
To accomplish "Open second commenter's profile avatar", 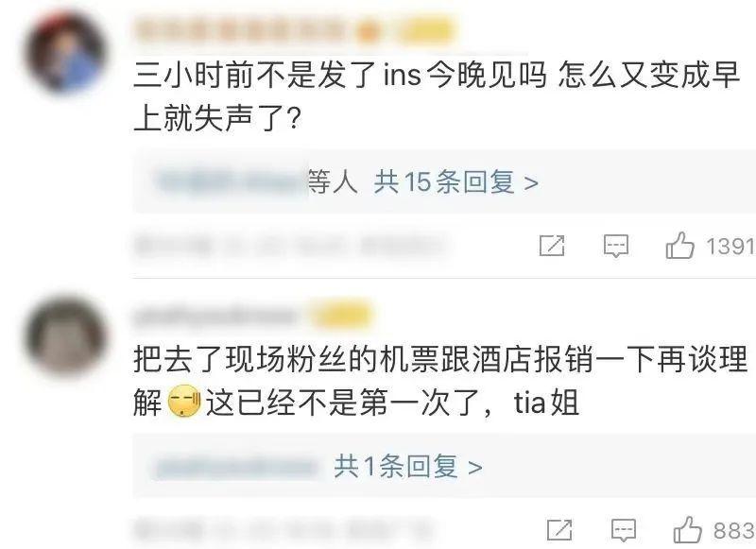I will [65, 338].
